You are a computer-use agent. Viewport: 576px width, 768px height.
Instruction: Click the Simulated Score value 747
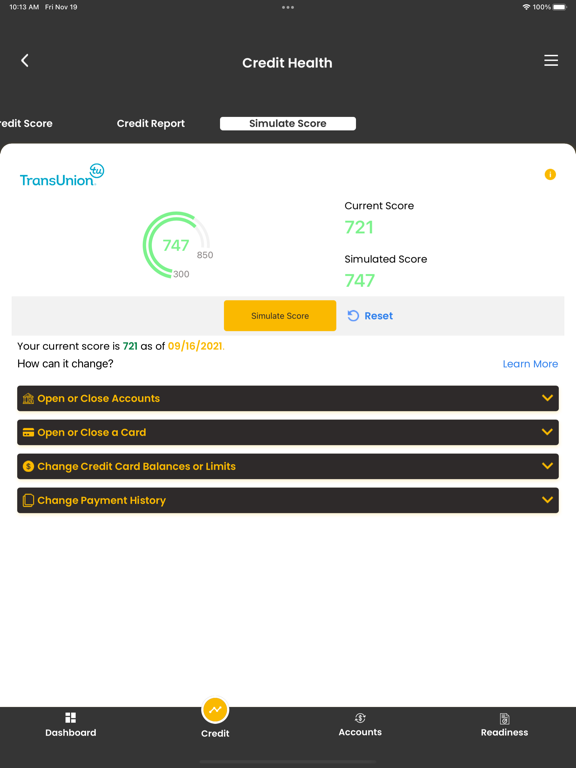pos(360,281)
